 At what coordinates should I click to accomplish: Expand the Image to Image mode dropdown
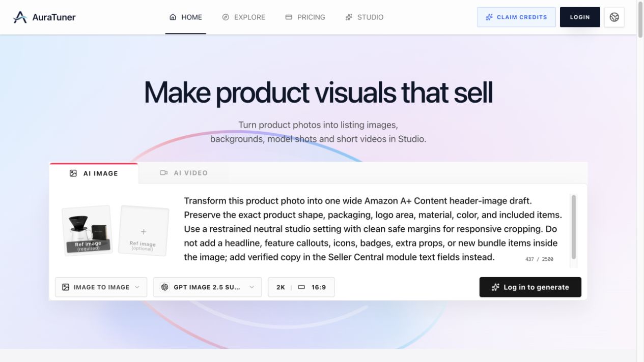click(x=101, y=287)
